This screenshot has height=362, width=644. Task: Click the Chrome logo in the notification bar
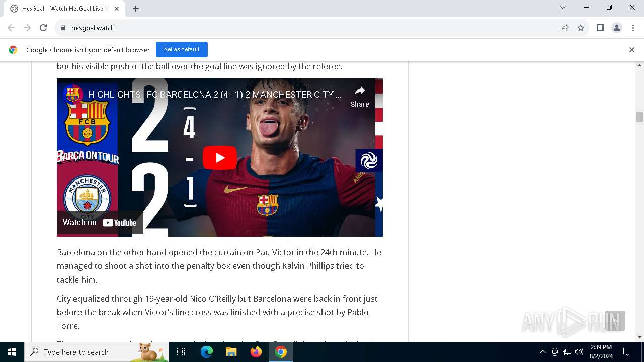(x=13, y=50)
